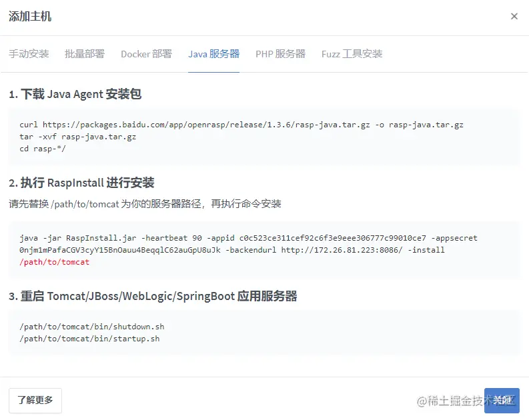Close the 添加主机 dialog with X icon

514,16
